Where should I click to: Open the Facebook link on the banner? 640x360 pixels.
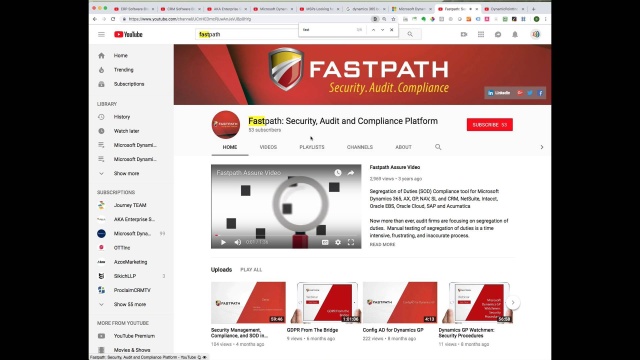tap(540, 93)
